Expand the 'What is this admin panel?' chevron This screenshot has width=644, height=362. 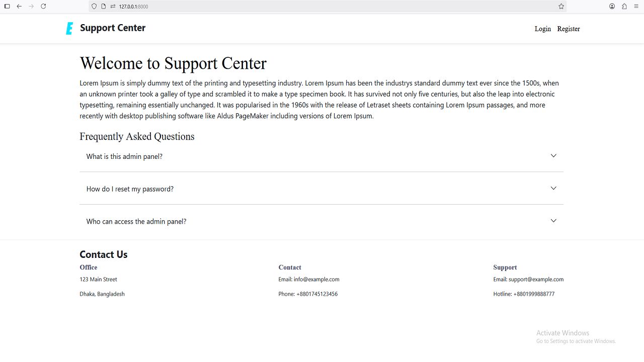(553, 156)
